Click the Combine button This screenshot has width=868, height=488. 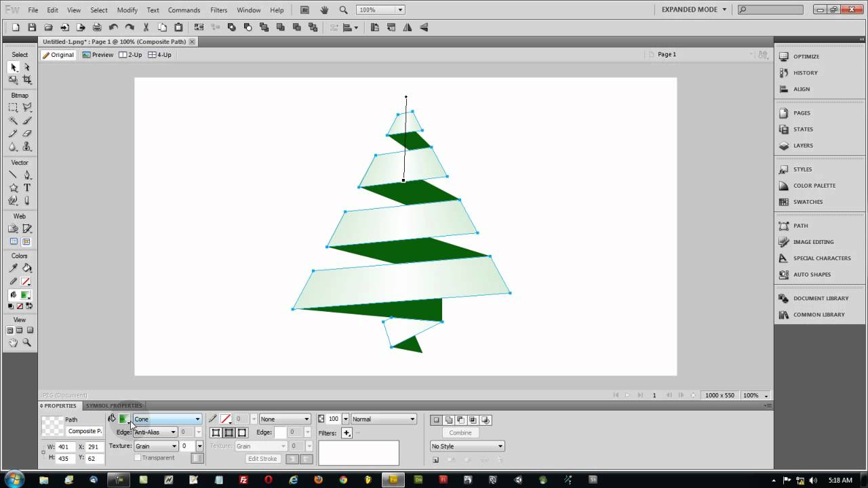[460, 432]
